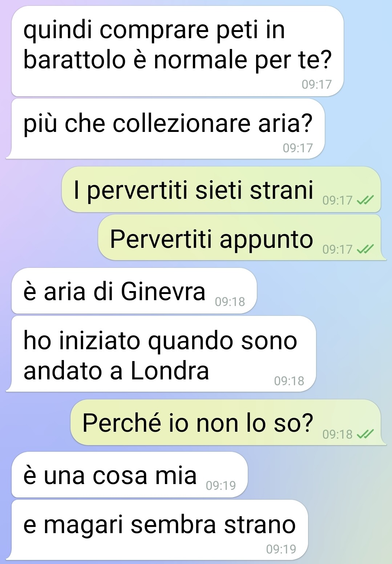Tap the 09:18 timestamp beside 'è aria di Ginevra'
The image size is (392, 564).
tap(230, 302)
